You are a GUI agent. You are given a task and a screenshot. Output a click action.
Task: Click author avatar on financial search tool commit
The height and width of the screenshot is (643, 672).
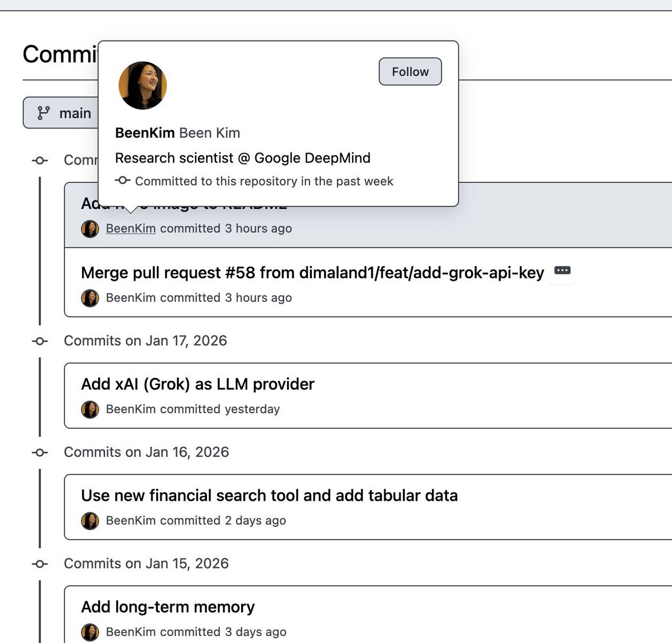coord(90,521)
